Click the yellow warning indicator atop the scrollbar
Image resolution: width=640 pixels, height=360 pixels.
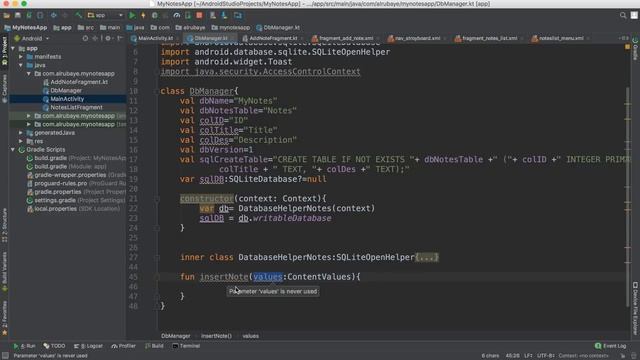click(x=627, y=47)
